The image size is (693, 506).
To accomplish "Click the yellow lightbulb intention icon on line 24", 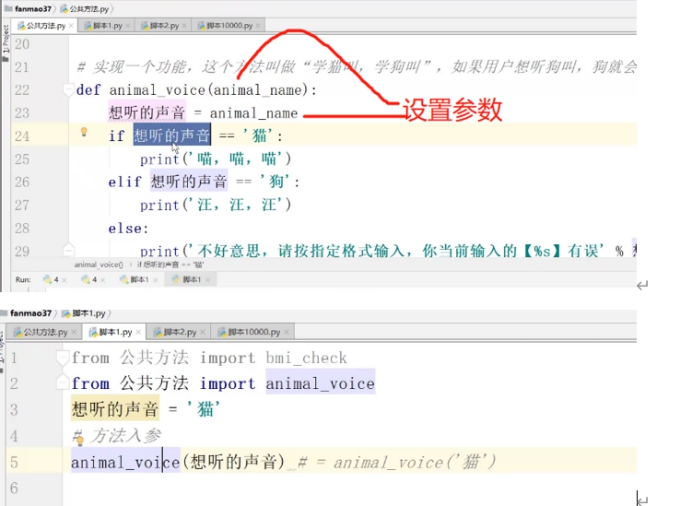I will [x=84, y=132].
